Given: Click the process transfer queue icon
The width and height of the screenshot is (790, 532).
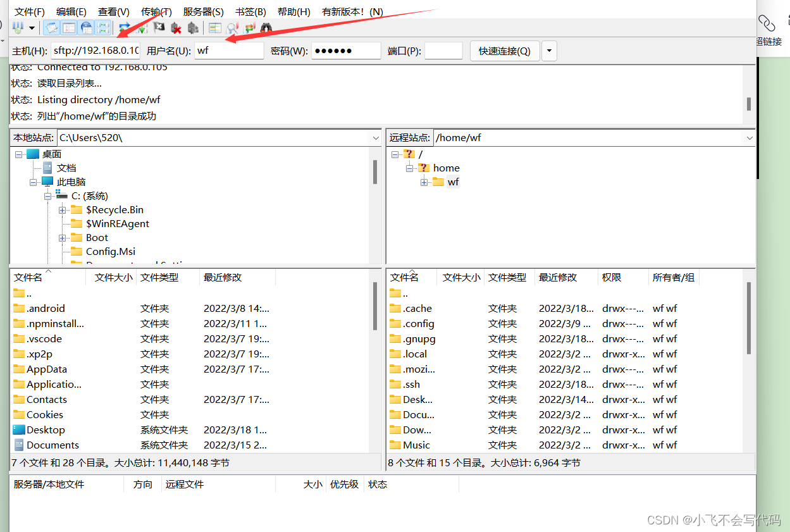Looking at the screenshot, I should (142, 27).
